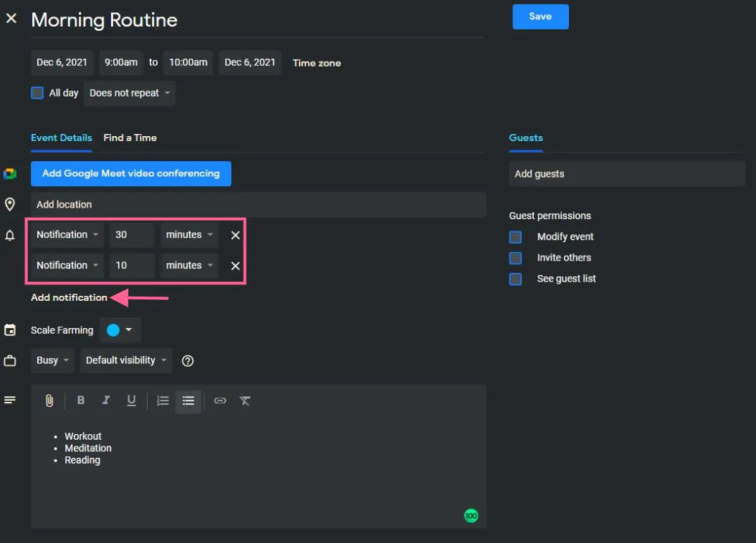Click the calendar icon beside Scale Farming
This screenshot has width=756, height=543.
pos(9,330)
